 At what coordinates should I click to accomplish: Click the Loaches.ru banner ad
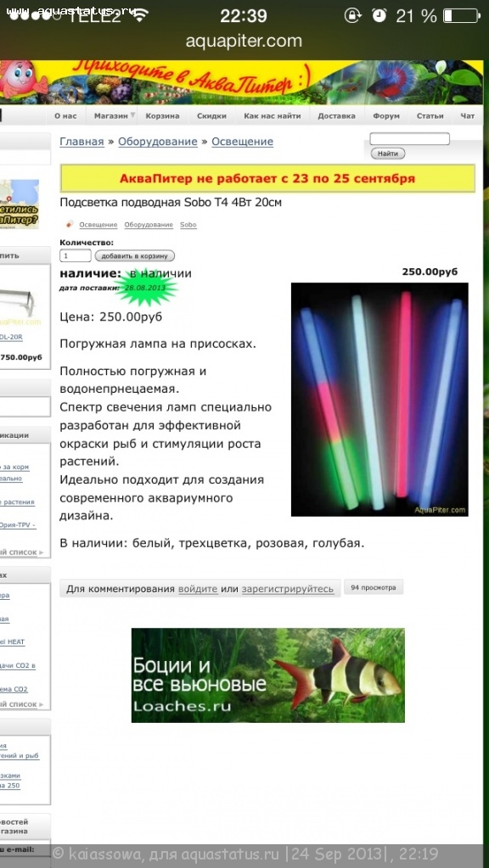tap(268, 675)
